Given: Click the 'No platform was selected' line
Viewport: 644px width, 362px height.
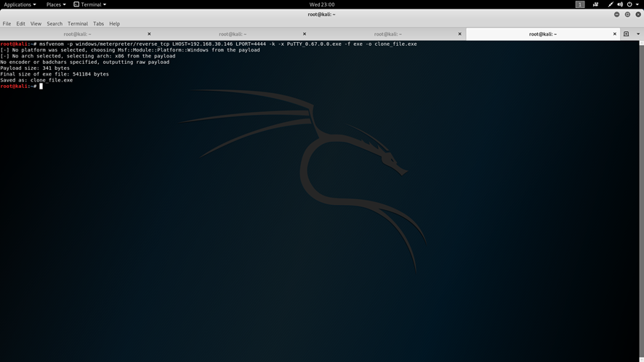Looking at the screenshot, I should (130, 50).
